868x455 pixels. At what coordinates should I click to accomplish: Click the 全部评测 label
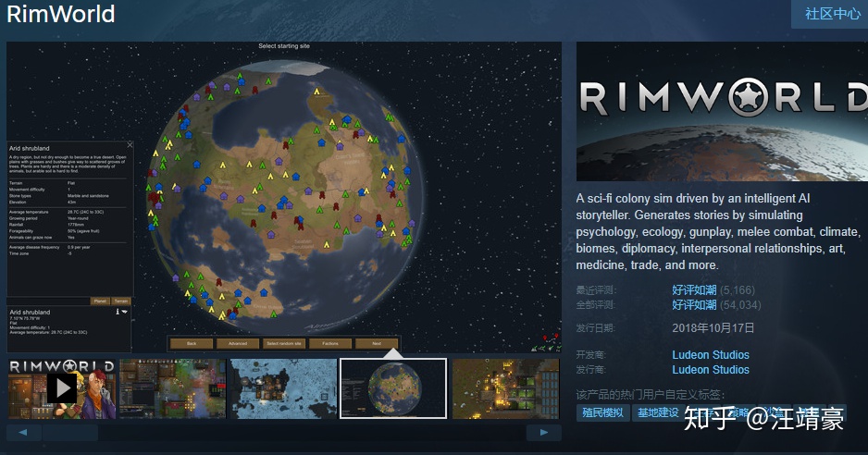(596, 305)
